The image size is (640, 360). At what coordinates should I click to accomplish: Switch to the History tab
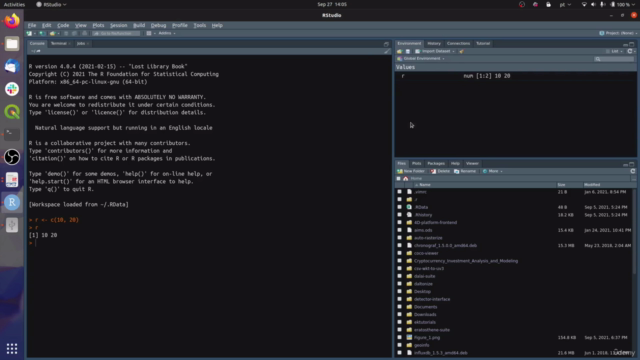pos(434,44)
